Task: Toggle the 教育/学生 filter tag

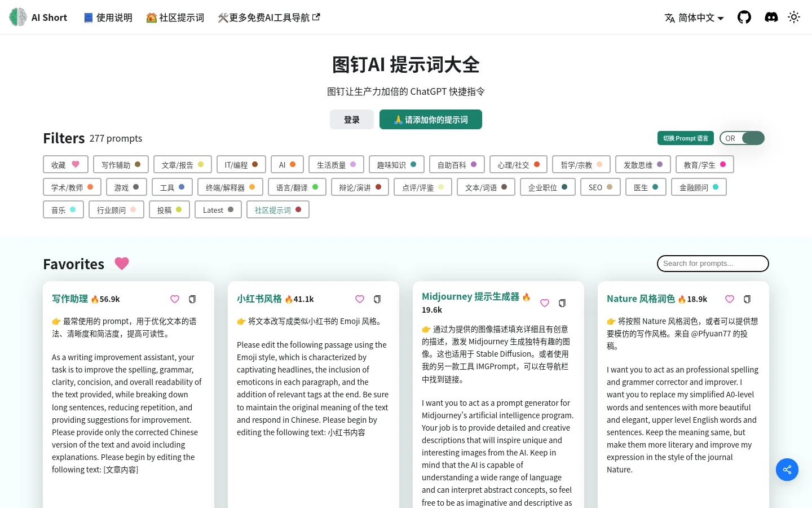Action: [x=705, y=164]
